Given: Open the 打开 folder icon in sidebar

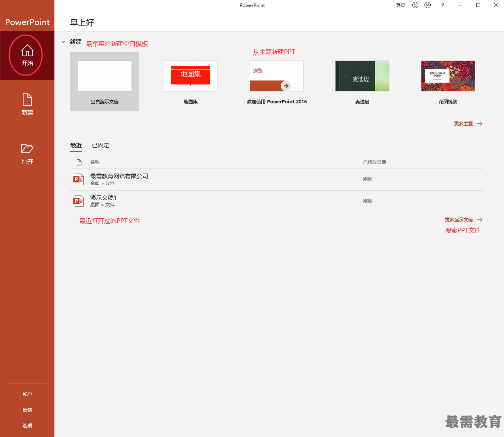Looking at the screenshot, I should coord(27,148).
